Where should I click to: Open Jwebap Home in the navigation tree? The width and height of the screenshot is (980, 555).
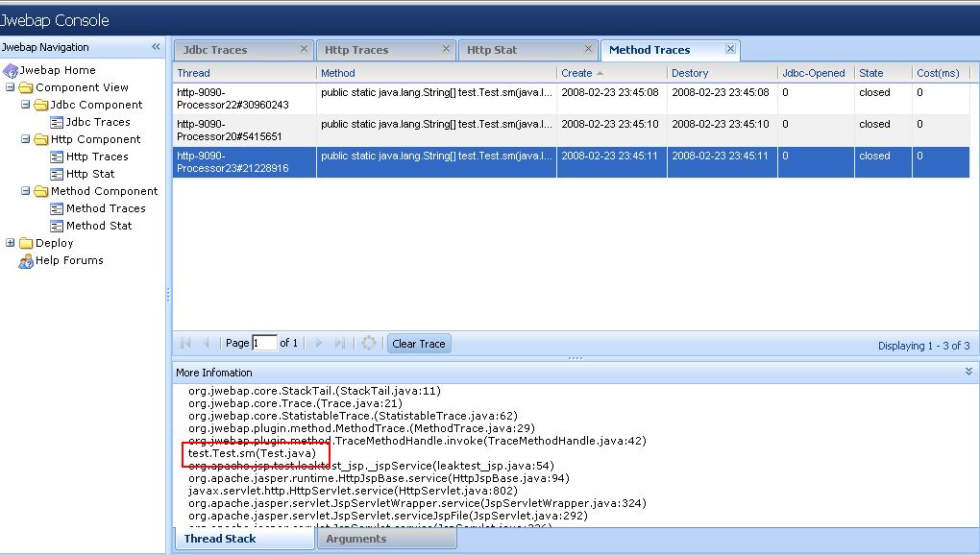[57, 70]
